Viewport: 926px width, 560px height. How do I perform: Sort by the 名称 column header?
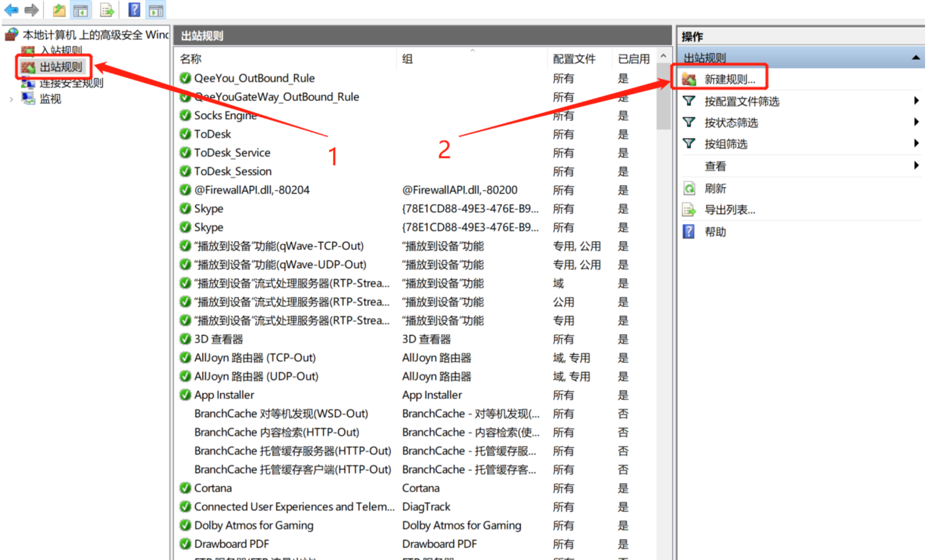(x=191, y=59)
